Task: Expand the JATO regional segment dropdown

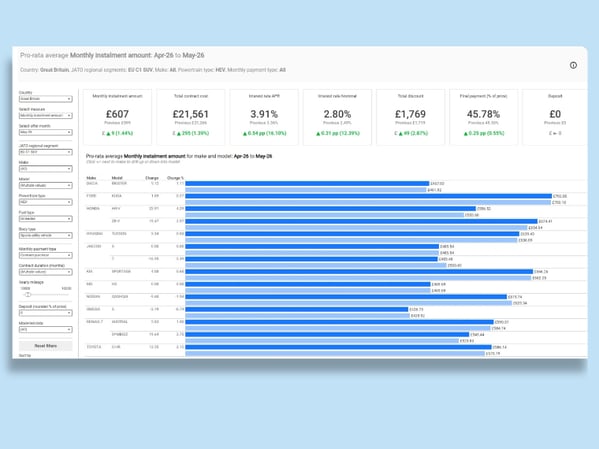Action: point(45,152)
